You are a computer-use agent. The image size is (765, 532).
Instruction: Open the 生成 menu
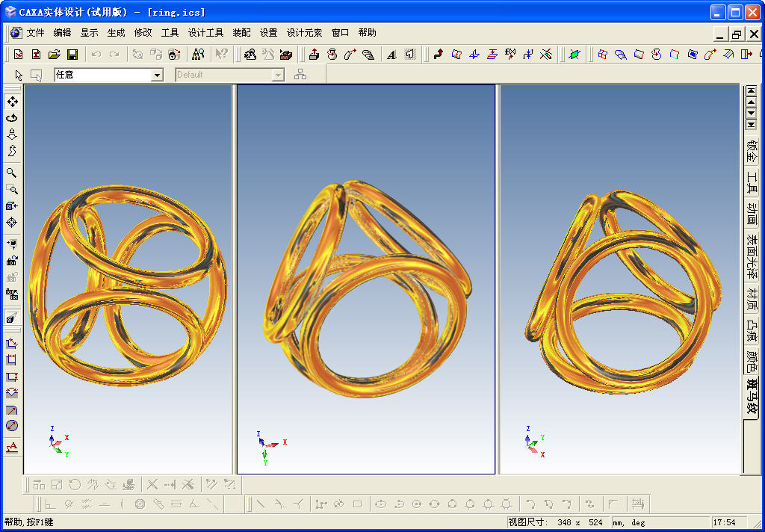pyautogui.click(x=116, y=33)
